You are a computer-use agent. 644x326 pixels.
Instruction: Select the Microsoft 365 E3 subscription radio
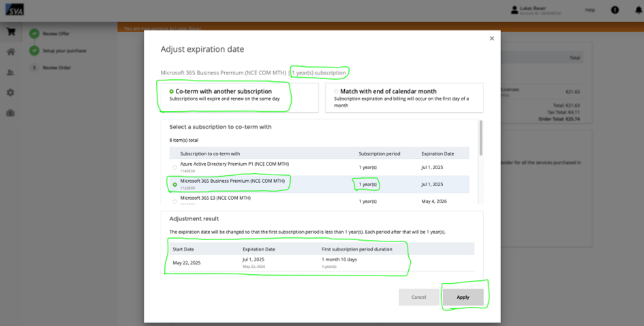tap(175, 201)
